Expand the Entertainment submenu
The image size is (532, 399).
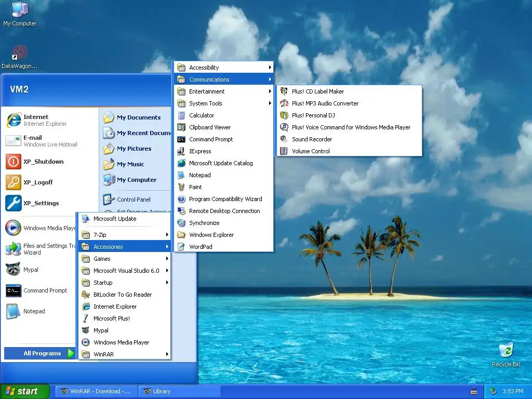tap(223, 91)
